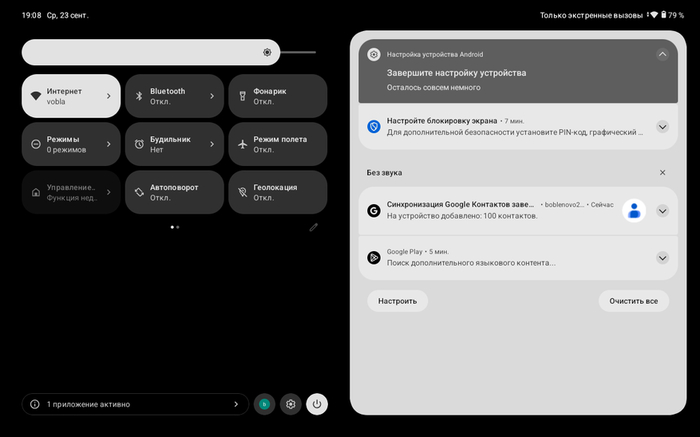This screenshot has height=437, width=700.
Task: Open the user profile avatar
Action: (264, 404)
